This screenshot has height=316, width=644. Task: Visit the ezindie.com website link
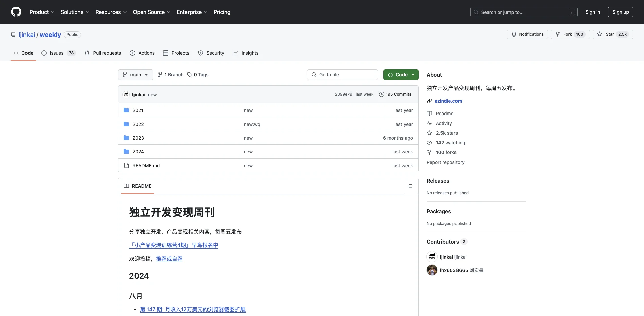[448, 101]
